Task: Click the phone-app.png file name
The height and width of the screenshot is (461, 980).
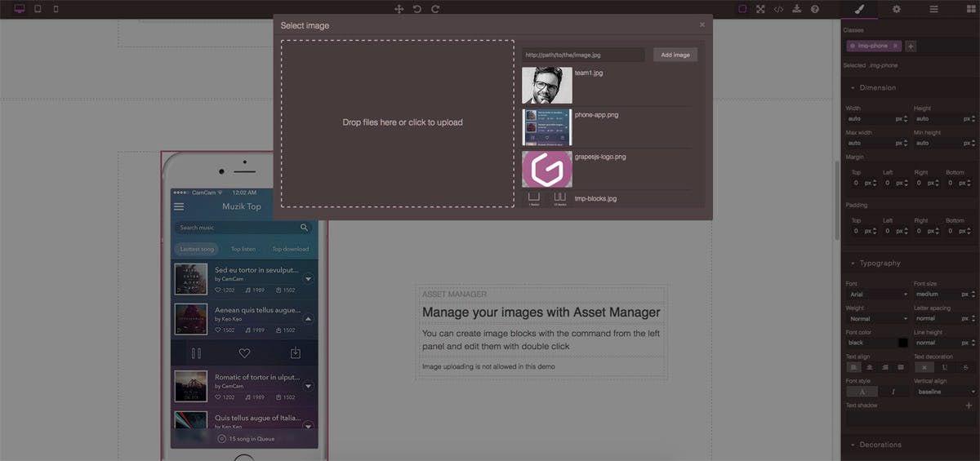Action: point(597,115)
